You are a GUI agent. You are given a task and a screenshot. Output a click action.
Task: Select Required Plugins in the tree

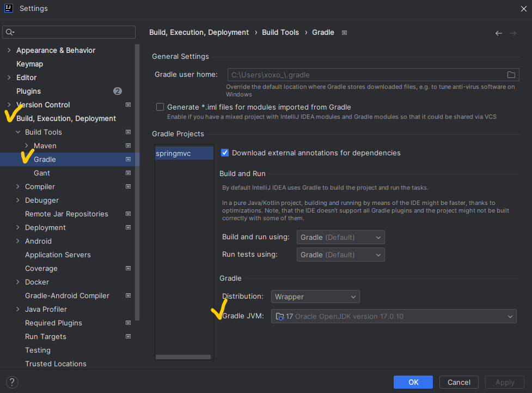(x=53, y=323)
